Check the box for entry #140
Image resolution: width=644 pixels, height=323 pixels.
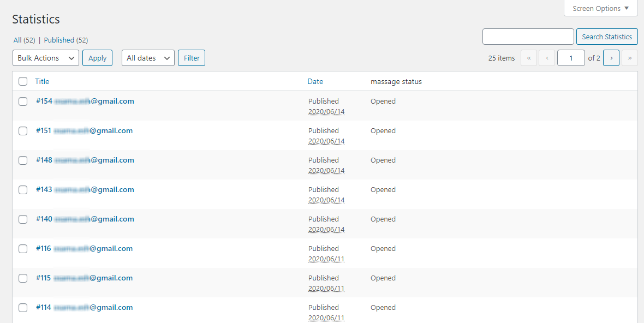[23, 219]
